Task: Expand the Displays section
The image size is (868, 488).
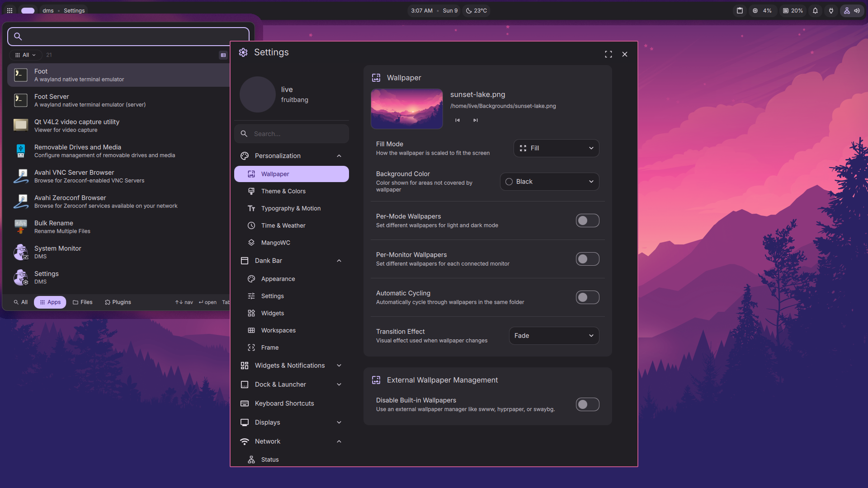Action: click(x=292, y=422)
